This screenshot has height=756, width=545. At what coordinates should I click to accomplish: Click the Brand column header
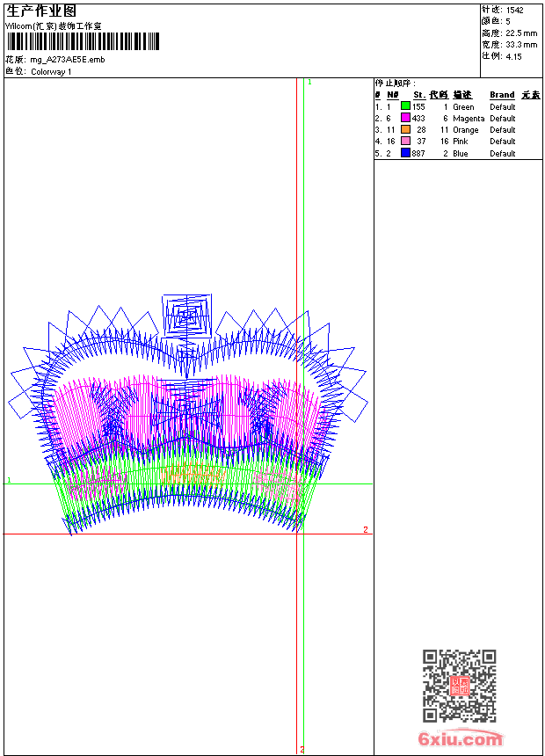click(502, 95)
